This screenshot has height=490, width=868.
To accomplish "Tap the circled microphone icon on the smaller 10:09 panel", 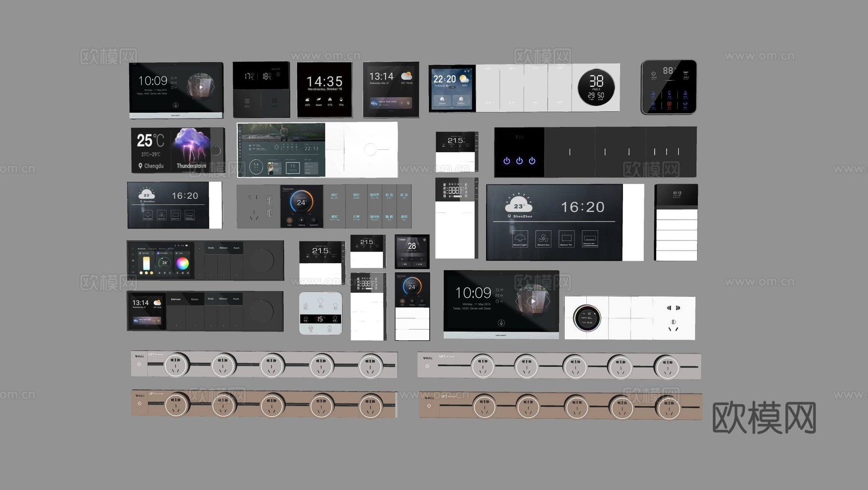I will click(176, 105).
